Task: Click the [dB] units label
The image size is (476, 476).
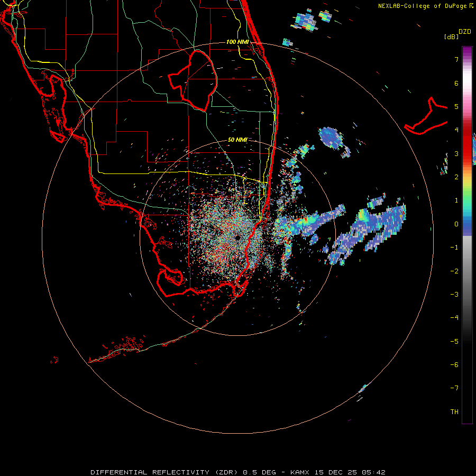Action: [x=452, y=36]
